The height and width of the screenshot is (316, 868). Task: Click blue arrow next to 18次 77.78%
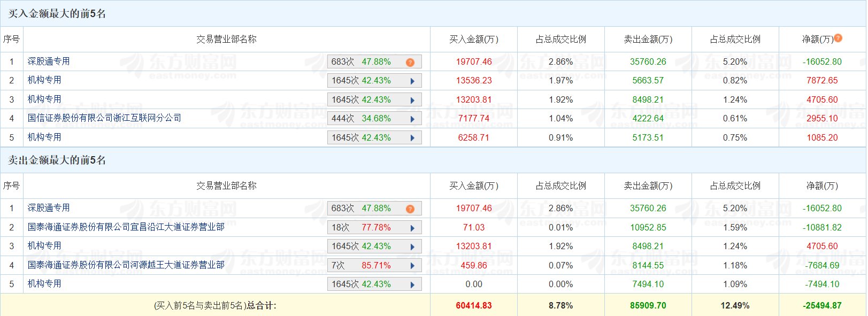click(x=412, y=228)
